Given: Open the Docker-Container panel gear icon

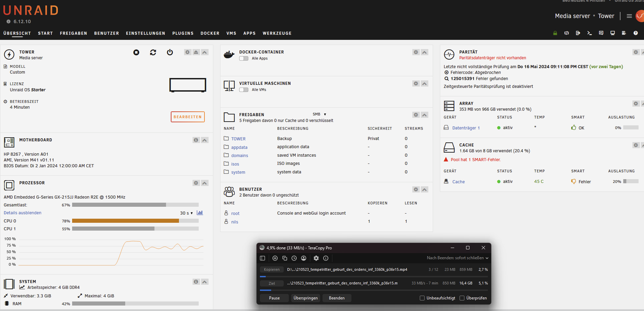Looking at the screenshot, I should click(416, 52).
